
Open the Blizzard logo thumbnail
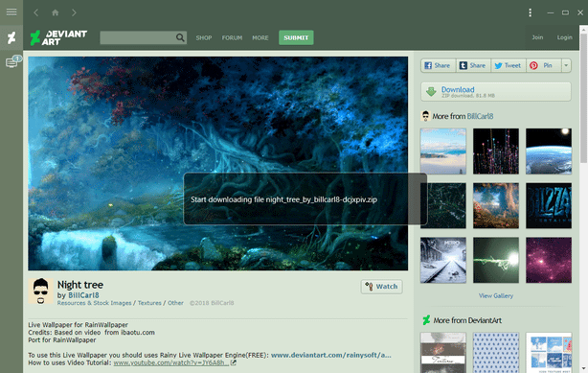tap(549, 205)
